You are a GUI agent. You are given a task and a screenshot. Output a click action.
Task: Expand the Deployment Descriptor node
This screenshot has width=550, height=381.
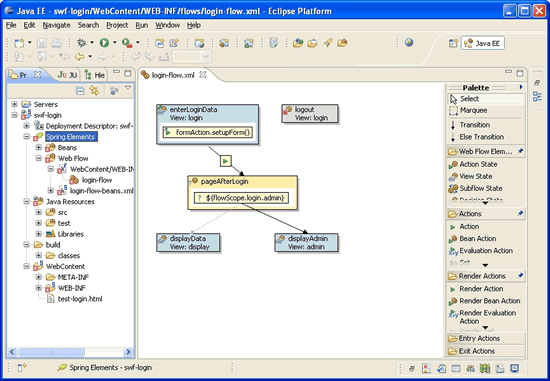(26, 126)
